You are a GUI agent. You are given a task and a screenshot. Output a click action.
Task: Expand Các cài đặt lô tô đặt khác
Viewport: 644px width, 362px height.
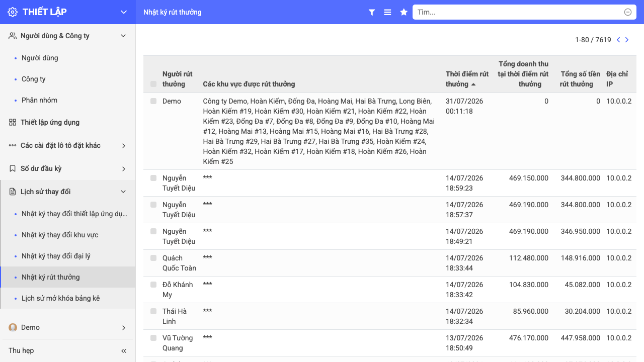pyautogui.click(x=68, y=145)
